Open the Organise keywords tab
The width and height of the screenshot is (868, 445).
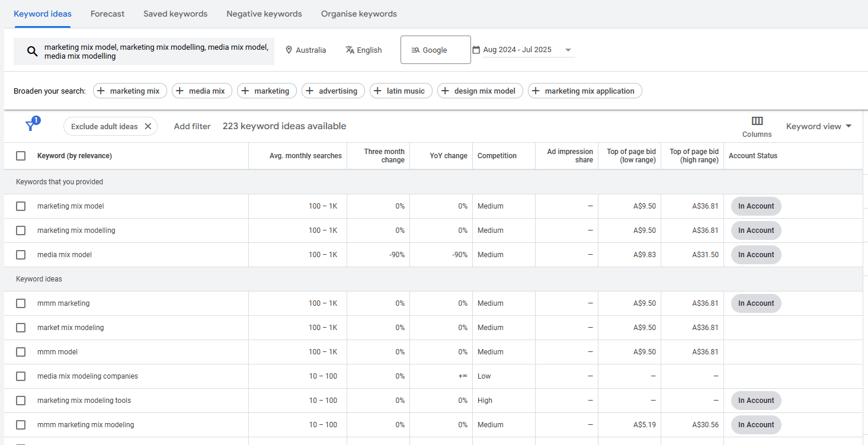point(359,14)
